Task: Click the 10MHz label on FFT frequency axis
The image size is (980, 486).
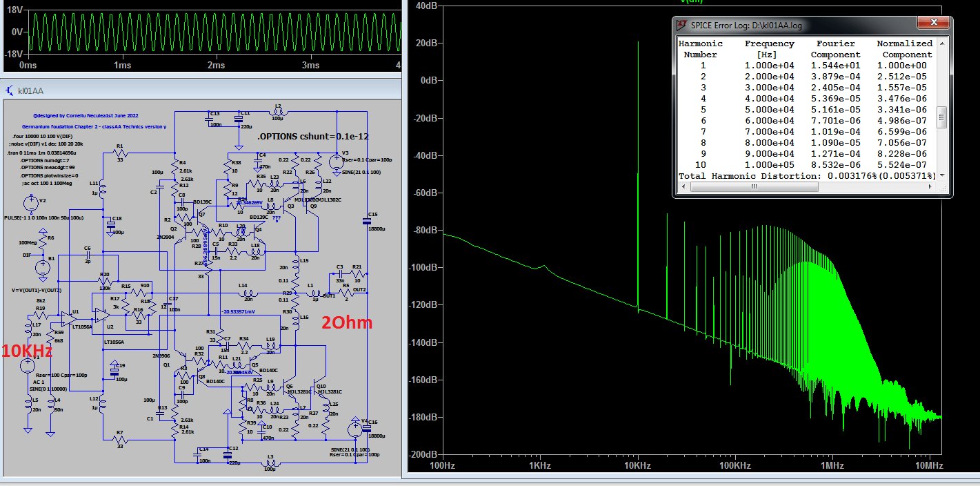Action: (x=929, y=466)
